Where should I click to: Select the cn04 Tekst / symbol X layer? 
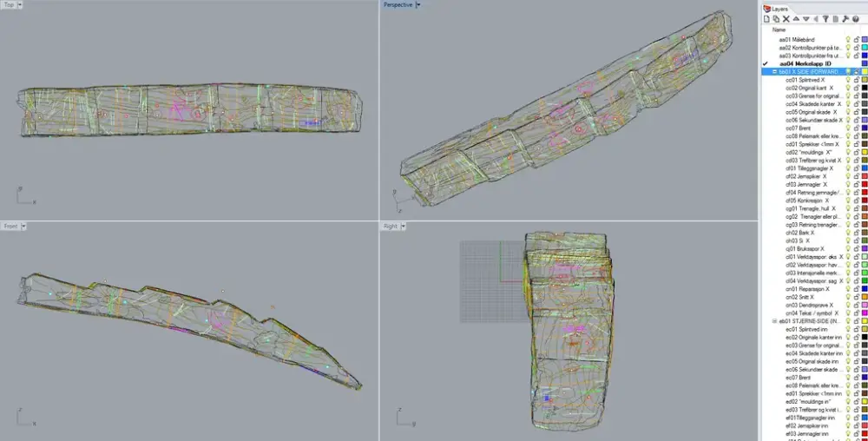tap(807, 313)
